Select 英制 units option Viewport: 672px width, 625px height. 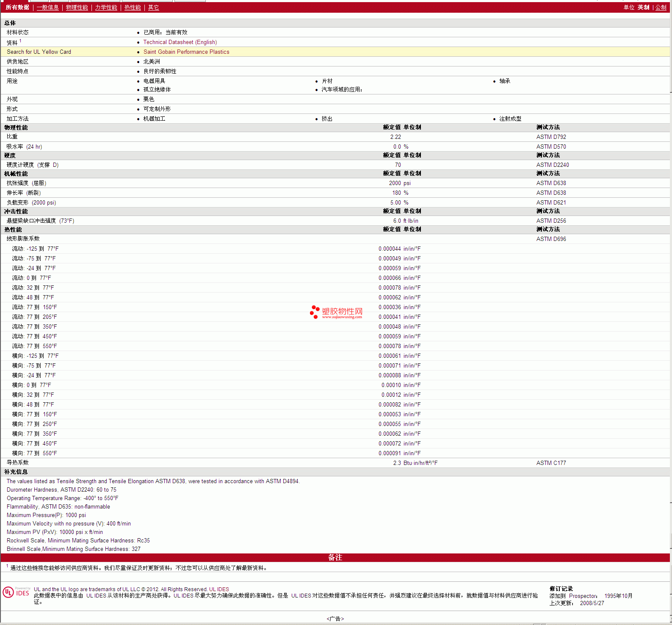pyautogui.click(x=643, y=8)
